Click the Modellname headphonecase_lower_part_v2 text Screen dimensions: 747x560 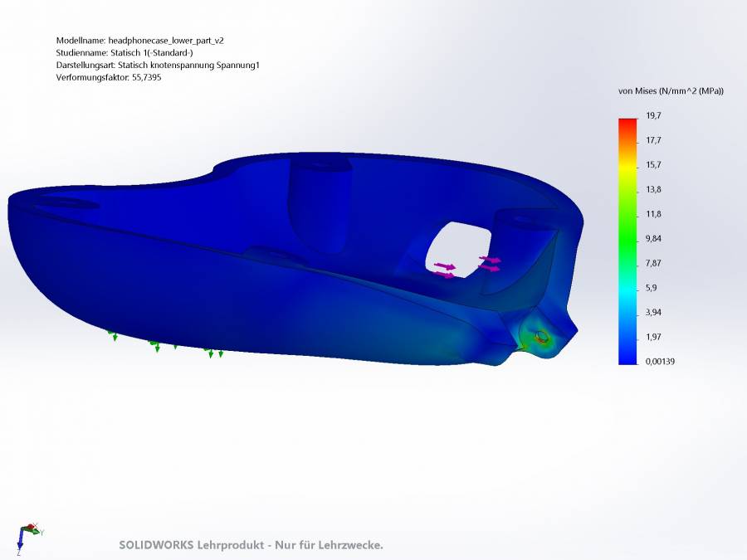tap(139, 40)
